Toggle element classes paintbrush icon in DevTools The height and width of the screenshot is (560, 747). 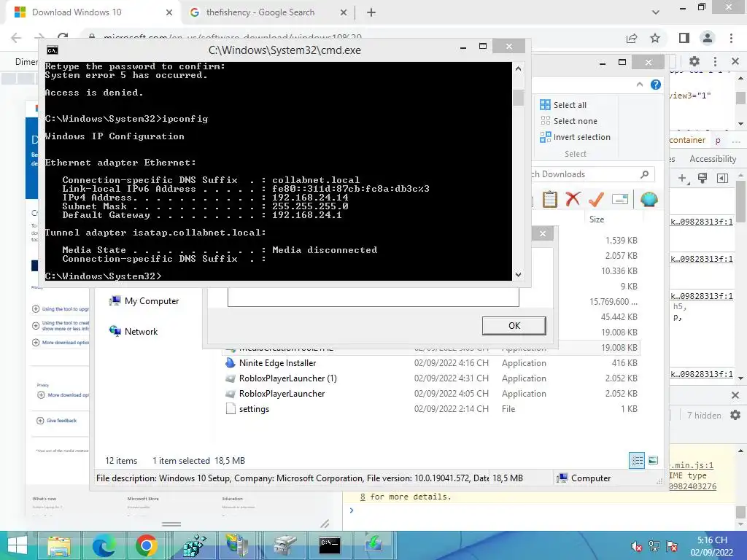pos(703,178)
